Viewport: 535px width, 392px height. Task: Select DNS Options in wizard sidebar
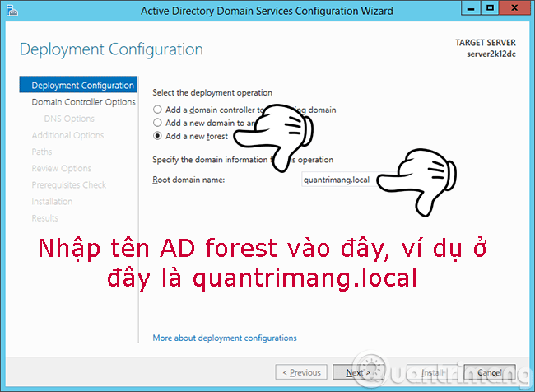coord(69,119)
